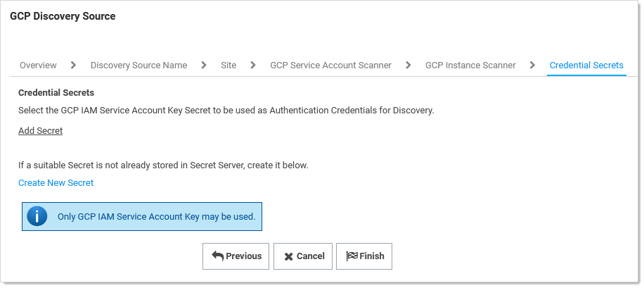Open the Discovery Source Name tab
This screenshot has height=288, width=644.
coord(139,65)
